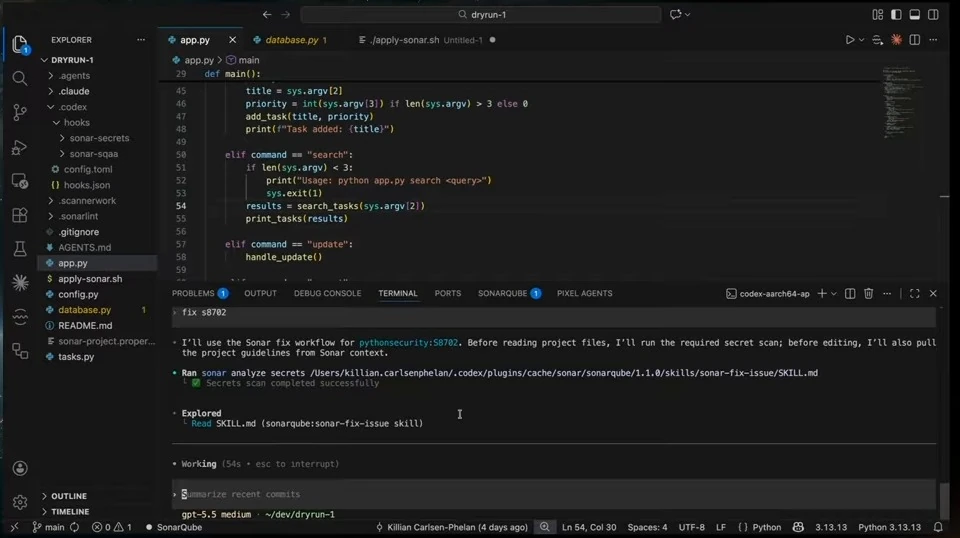This screenshot has width=960, height=538.
Task: Click the errors and warnings status item
Action: (111, 527)
